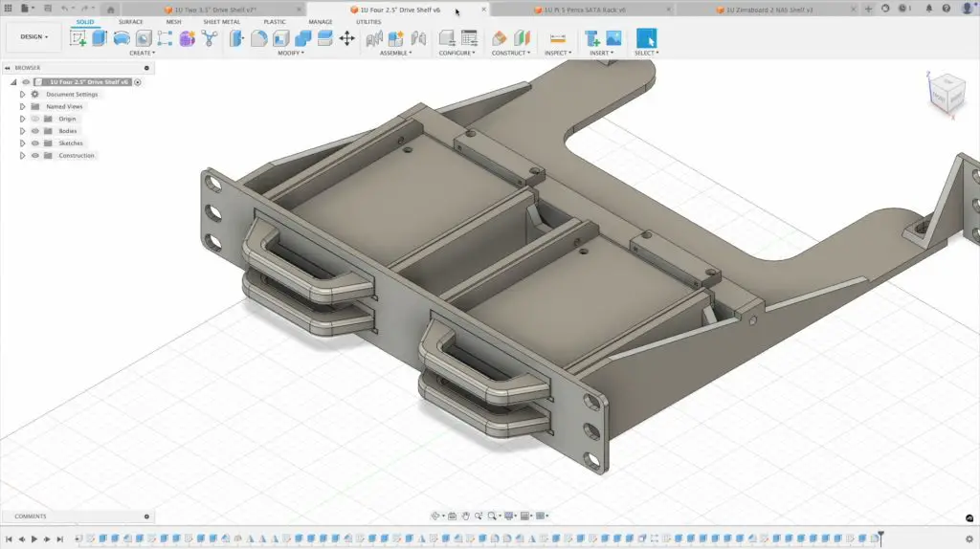Click the Home tab icon
This screenshot has width=980, height=549.
pos(110,10)
